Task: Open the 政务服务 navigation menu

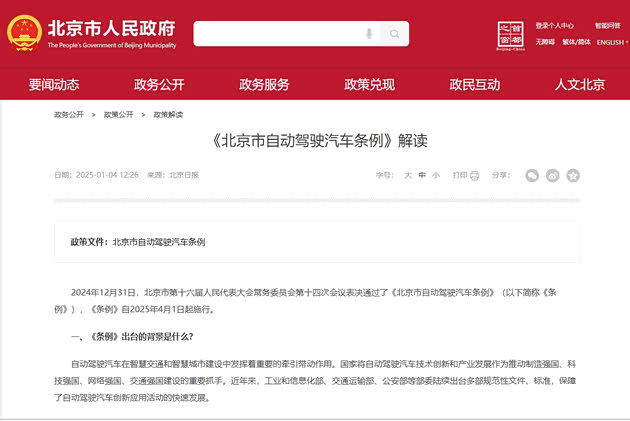Action: (264, 84)
